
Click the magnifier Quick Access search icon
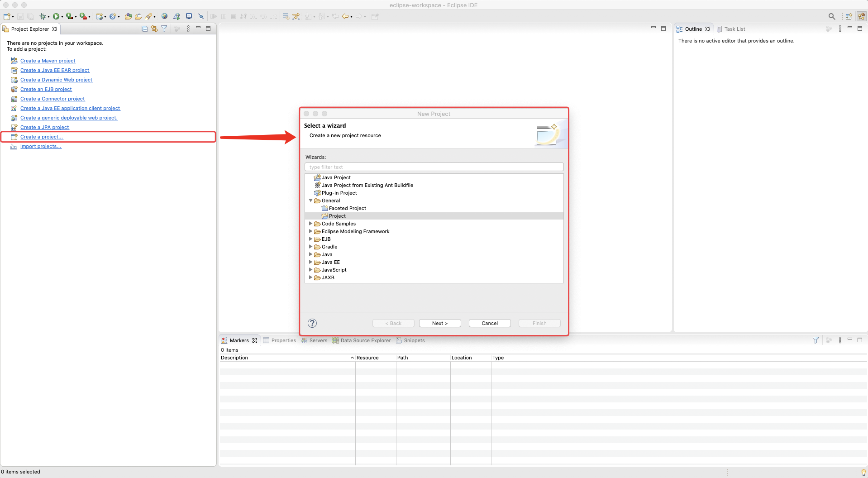pyautogui.click(x=832, y=16)
